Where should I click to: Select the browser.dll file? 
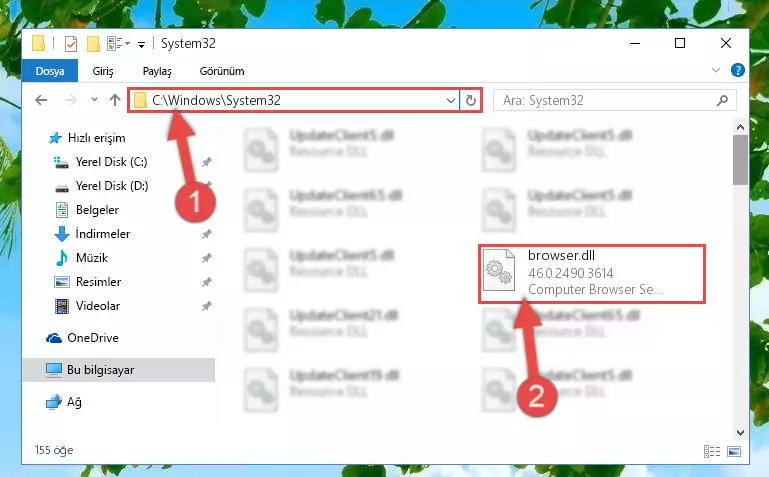pos(592,273)
